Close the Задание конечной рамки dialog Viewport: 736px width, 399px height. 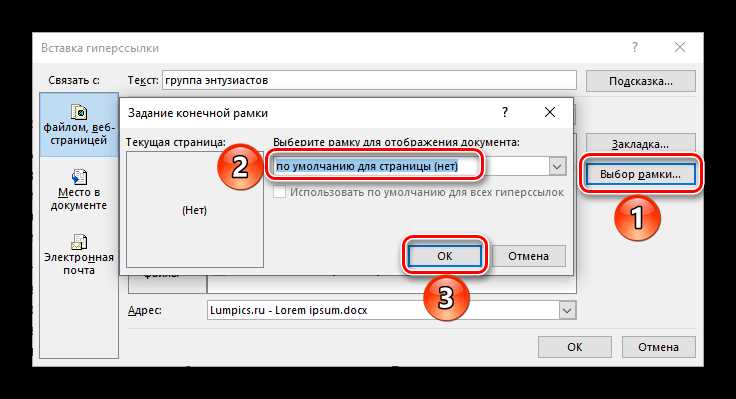(550, 112)
